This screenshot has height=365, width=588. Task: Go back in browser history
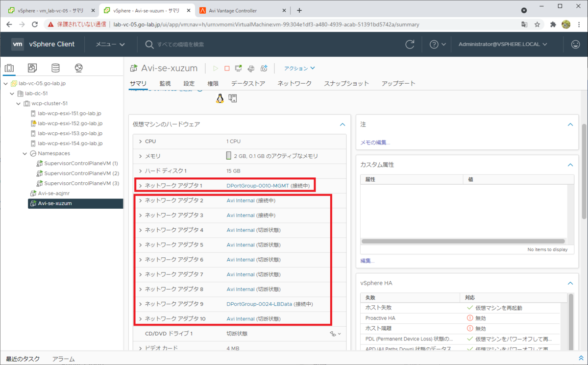(x=9, y=24)
